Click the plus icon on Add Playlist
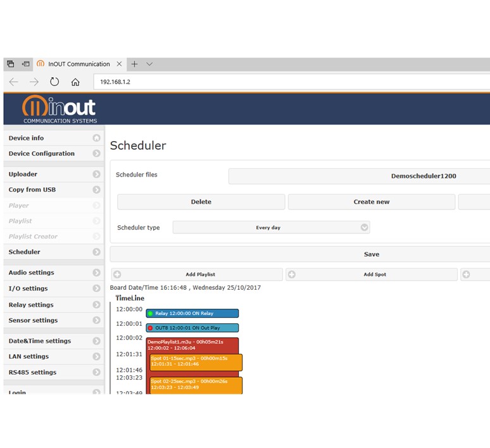Image resolution: width=490 pixels, height=448 pixels. [117, 275]
